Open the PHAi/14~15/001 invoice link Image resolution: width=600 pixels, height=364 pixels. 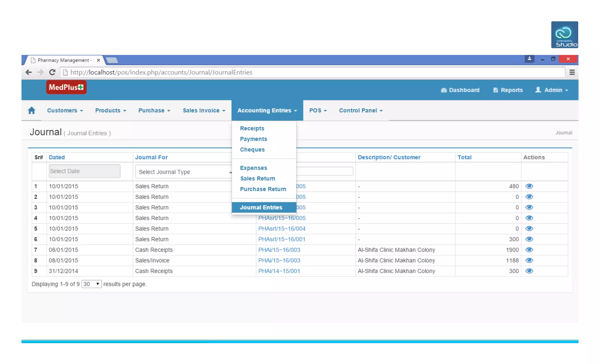point(279,271)
